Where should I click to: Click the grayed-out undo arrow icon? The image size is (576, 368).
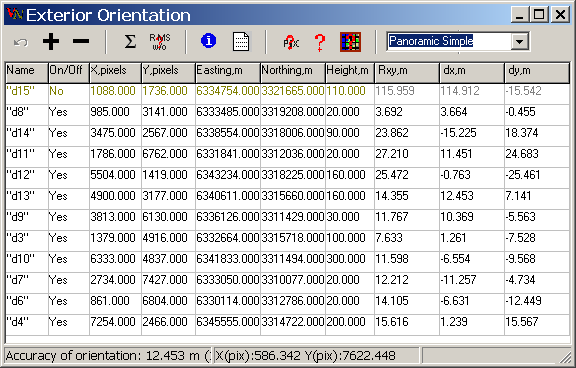pos(21,43)
